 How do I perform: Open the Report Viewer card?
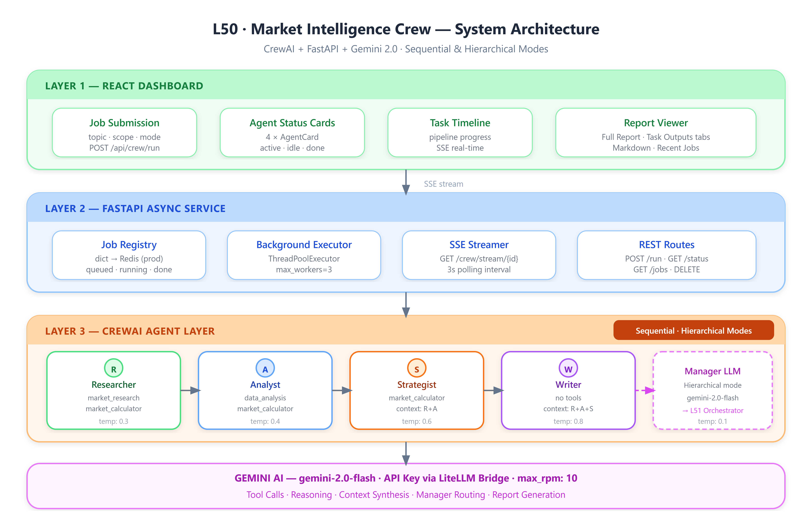pyautogui.click(x=656, y=132)
